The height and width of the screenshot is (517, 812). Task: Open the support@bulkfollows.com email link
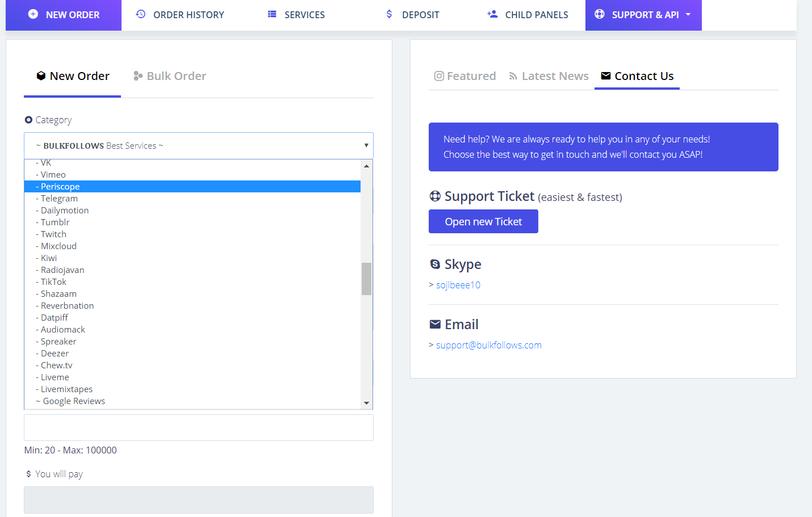488,345
